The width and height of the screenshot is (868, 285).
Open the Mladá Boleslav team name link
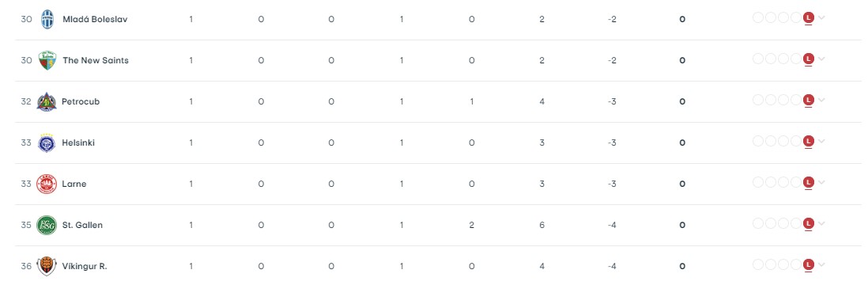coord(95,20)
